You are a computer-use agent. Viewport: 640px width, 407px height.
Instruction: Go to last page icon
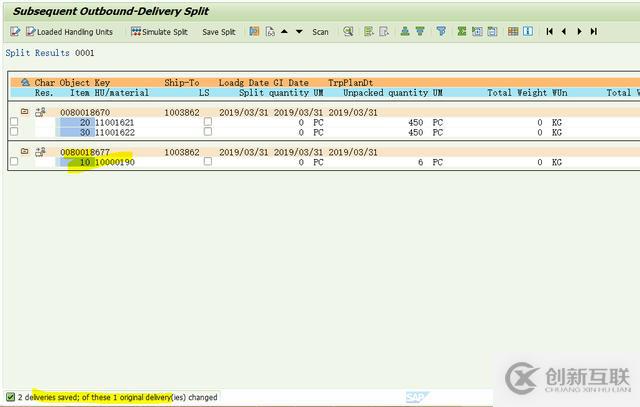pos(594,31)
